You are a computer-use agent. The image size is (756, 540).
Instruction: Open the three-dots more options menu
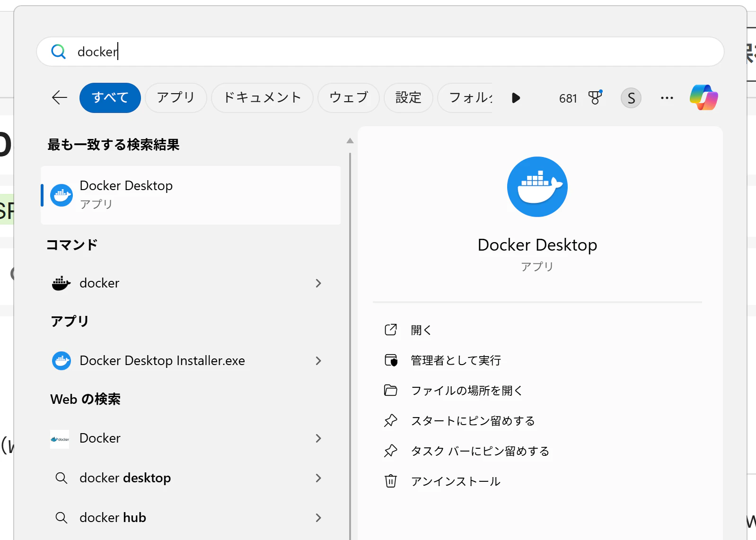point(667,98)
